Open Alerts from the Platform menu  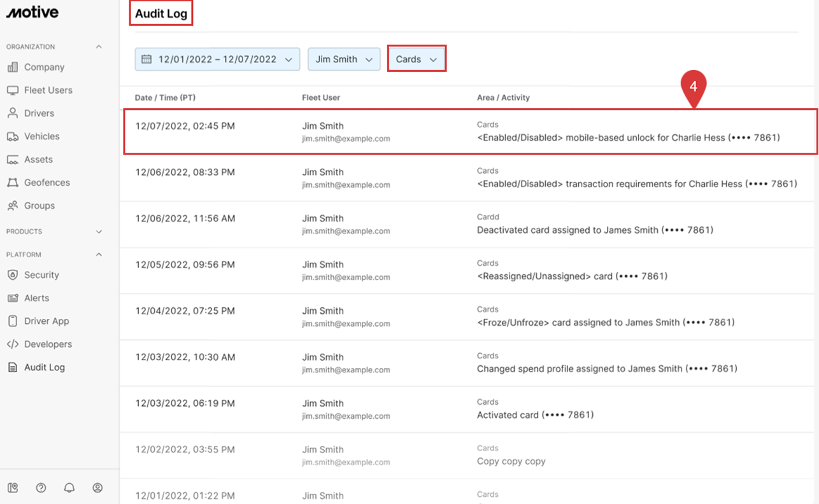coord(36,298)
